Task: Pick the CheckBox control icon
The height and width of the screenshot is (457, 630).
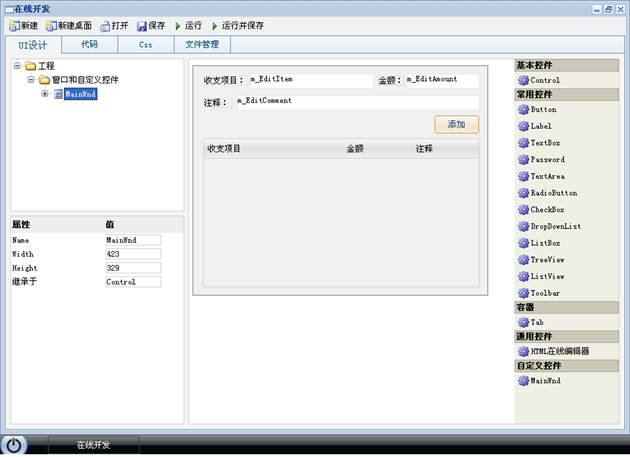Action: point(523,210)
